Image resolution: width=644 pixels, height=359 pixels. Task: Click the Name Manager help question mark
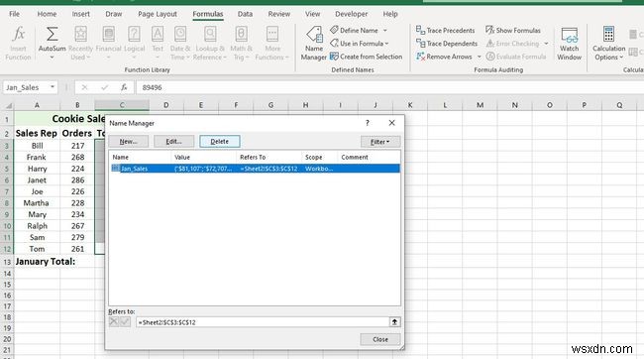368,123
